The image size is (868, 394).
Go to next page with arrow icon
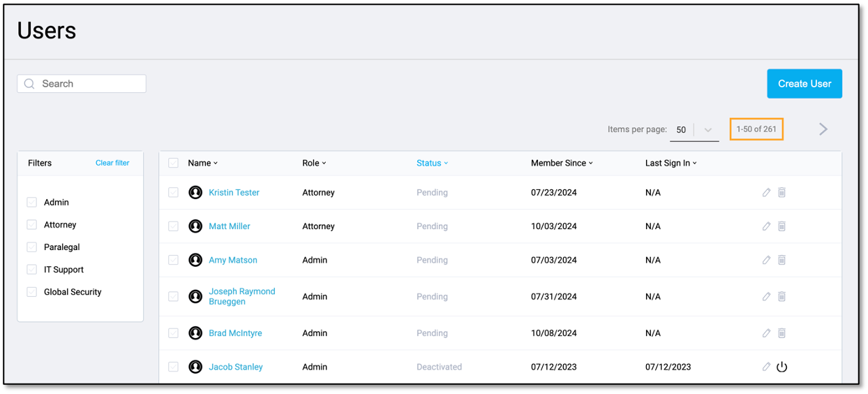[x=823, y=129]
